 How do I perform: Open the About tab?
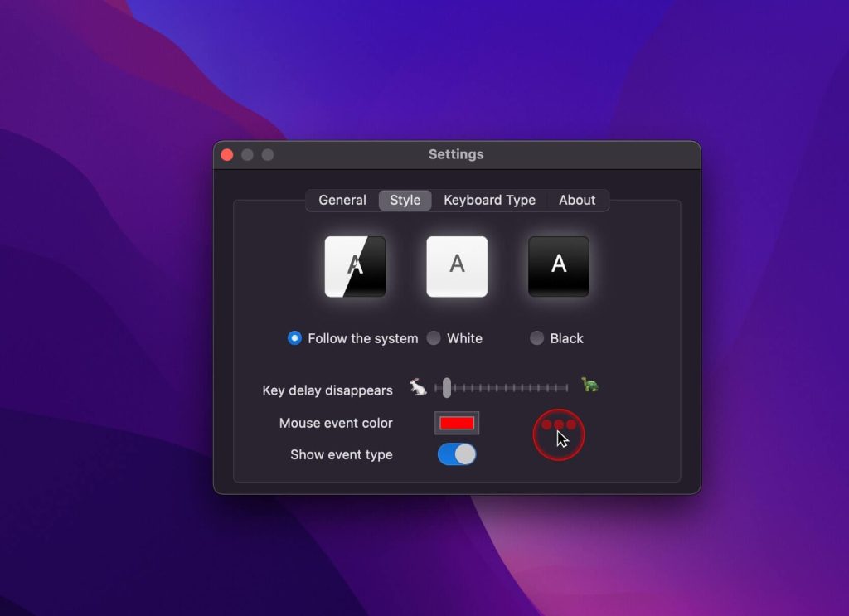(577, 200)
